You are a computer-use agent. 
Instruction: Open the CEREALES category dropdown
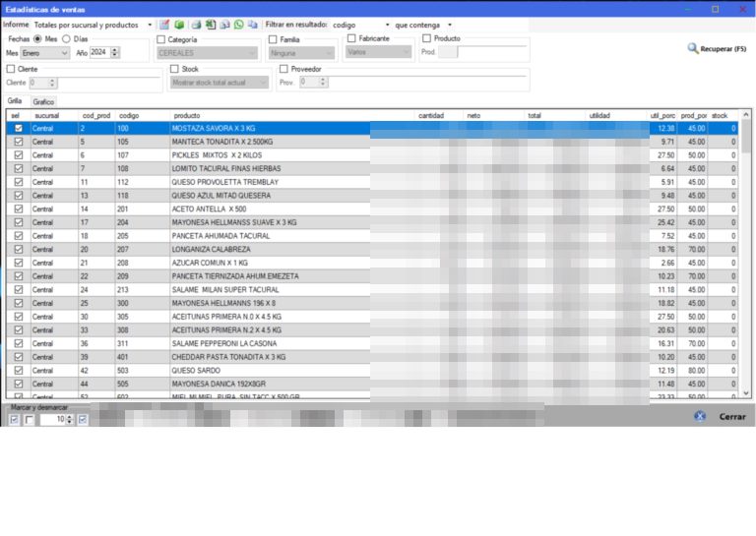(x=207, y=53)
